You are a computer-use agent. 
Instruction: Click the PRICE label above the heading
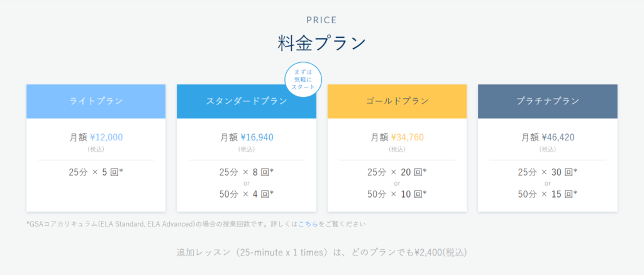click(x=321, y=20)
